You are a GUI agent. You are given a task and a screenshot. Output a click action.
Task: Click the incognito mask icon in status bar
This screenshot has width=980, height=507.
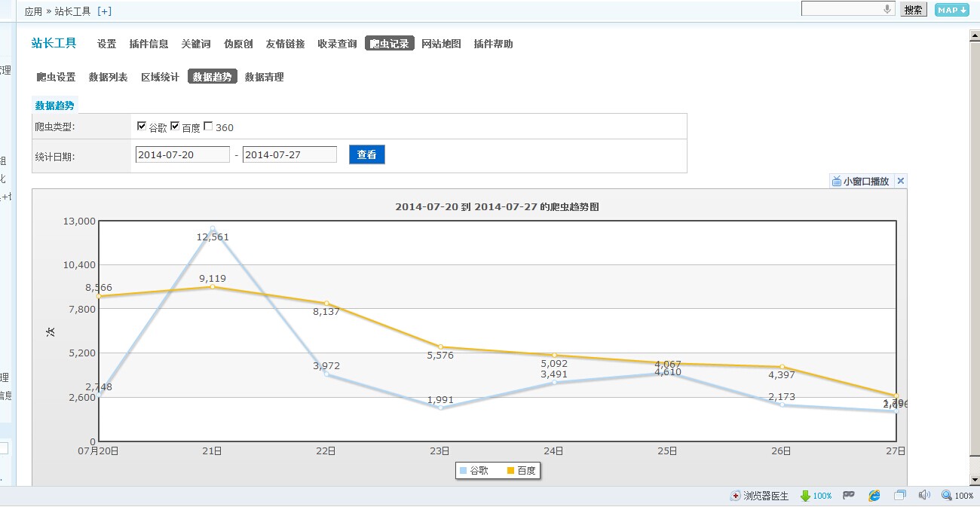coord(848,495)
